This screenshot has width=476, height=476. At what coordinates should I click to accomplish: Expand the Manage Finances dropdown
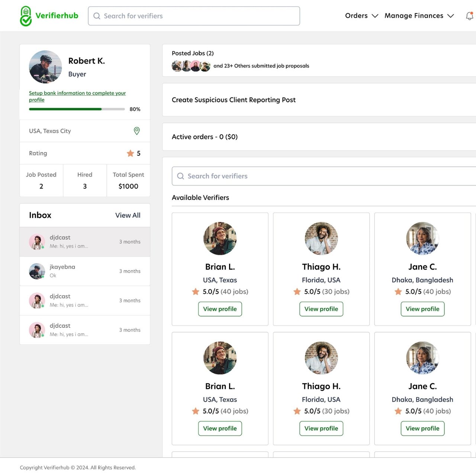pos(419,16)
